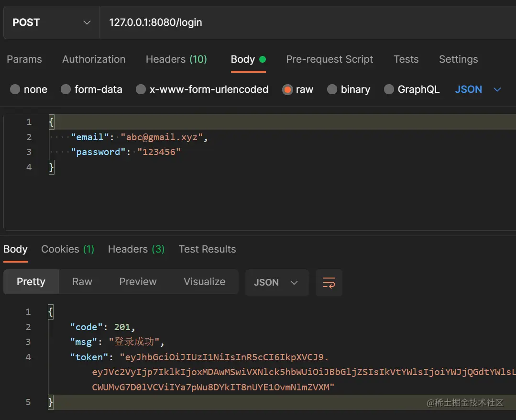The width and height of the screenshot is (516, 420).
Task: Open the Cookies (1) response tab
Action: (68, 249)
